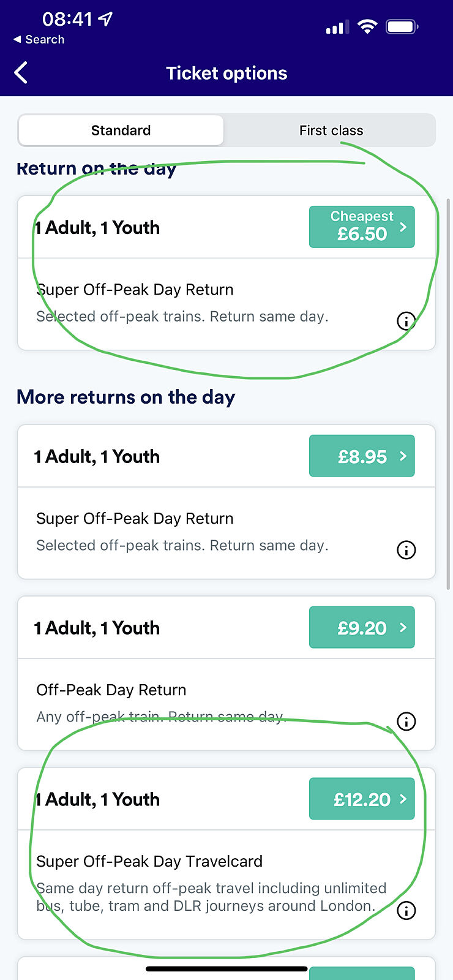Open info for £6.50 Super Off-Peak Day Return
The image size is (453, 980).
tap(406, 320)
